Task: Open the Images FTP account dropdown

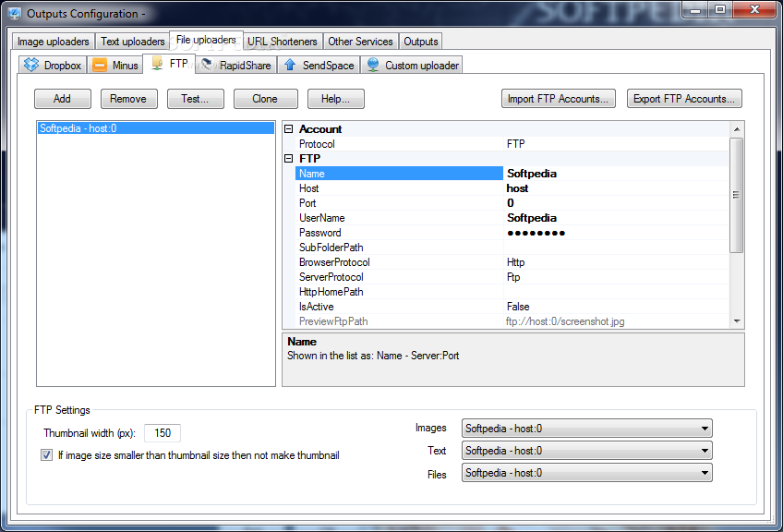Action: 586,429
